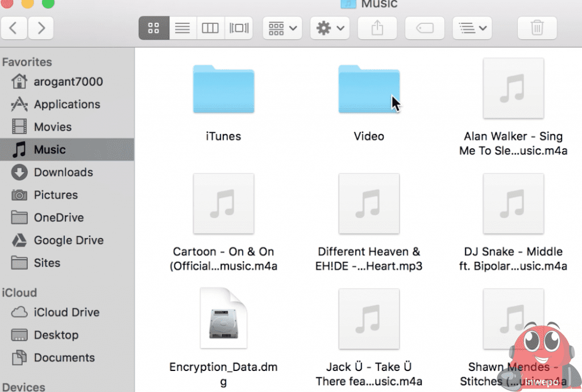The width and height of the screenshot is (582, 392).
Task: Select iCloud Drive in the sidebar
Action: pos(66,312)
